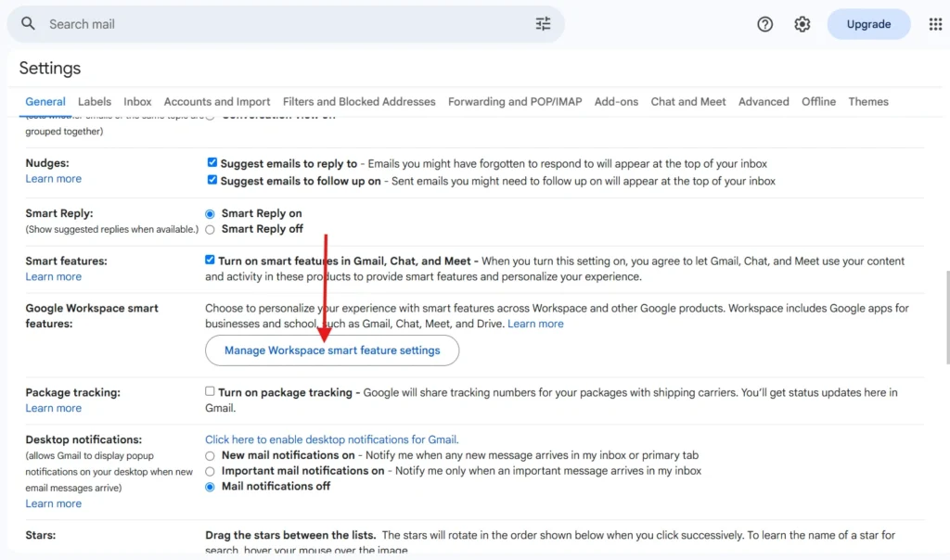Click the Google Workspace smart features label

tap(92, 316)
